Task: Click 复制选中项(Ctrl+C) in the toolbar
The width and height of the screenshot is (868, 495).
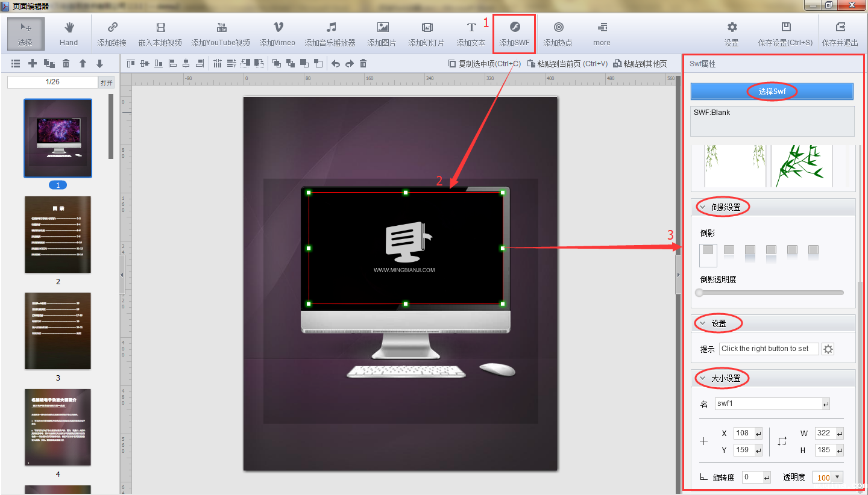Action: click(484, 63)
